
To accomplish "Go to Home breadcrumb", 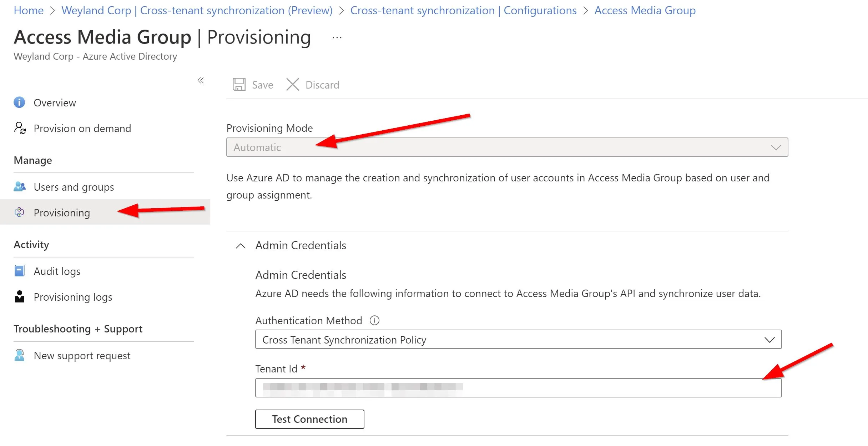I will pos(29,10).
